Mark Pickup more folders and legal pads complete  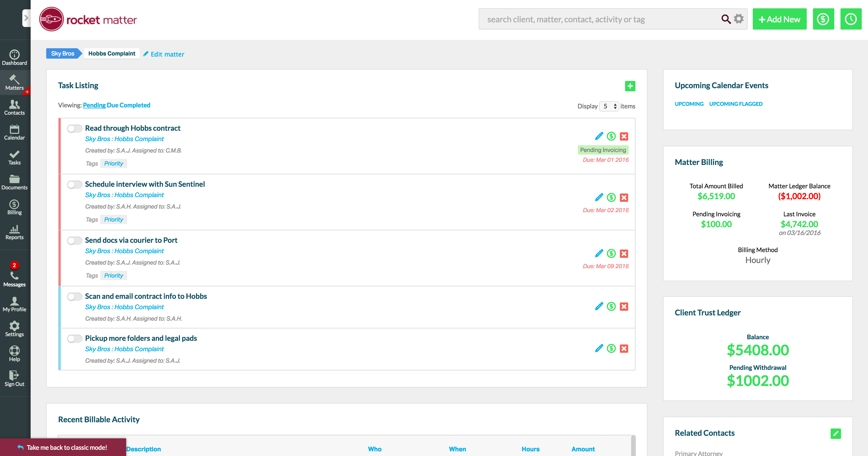(x=74, y=338)
